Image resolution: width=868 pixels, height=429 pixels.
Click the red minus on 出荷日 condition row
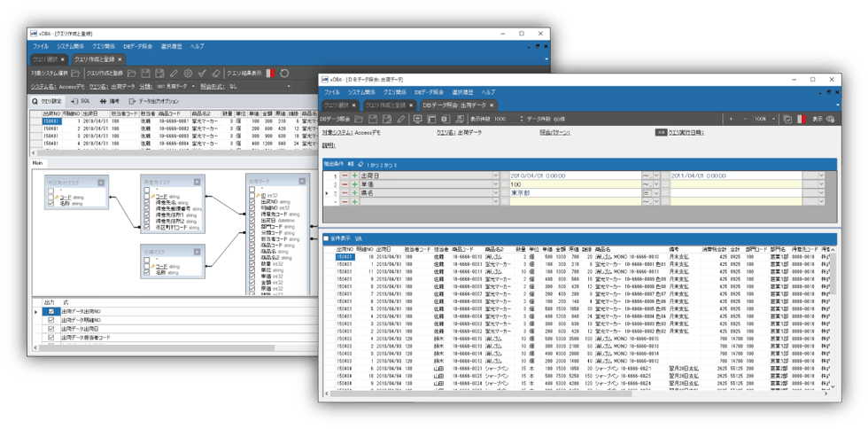[345, 175]
